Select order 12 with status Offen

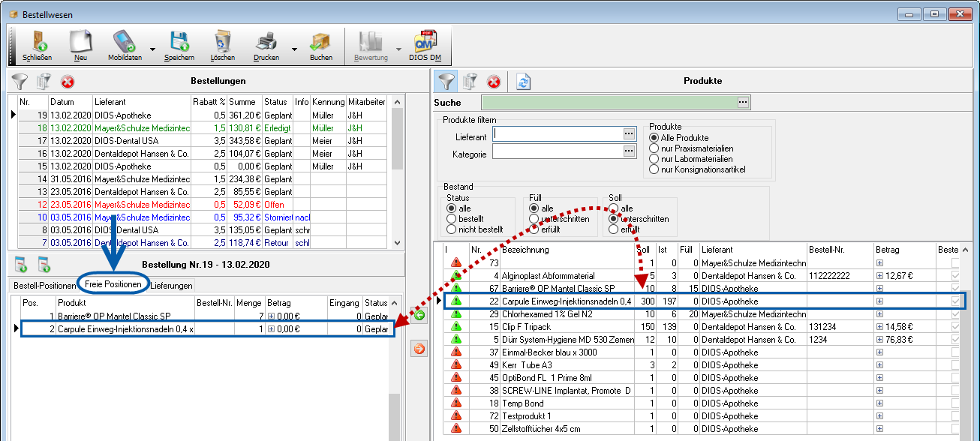click(x=202, y=205)
